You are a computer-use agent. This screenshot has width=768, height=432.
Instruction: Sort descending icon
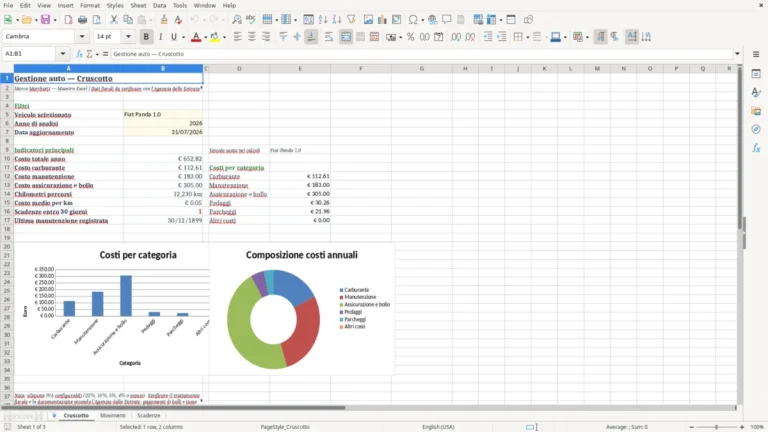pyautogui.click(x=337, y=20)
